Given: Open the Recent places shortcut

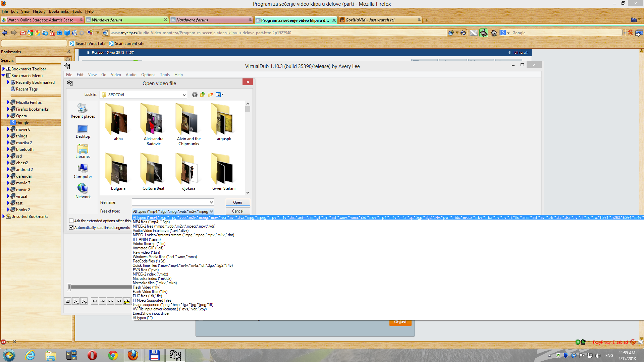Looking at the screenshot, I should [83, 111].
